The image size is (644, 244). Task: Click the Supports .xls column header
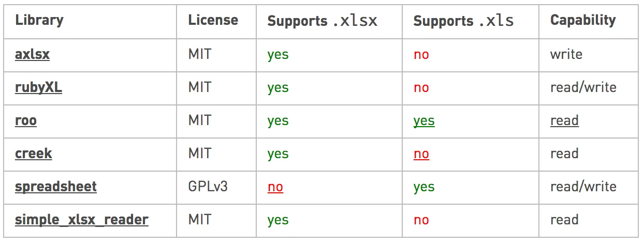(463, 21)
